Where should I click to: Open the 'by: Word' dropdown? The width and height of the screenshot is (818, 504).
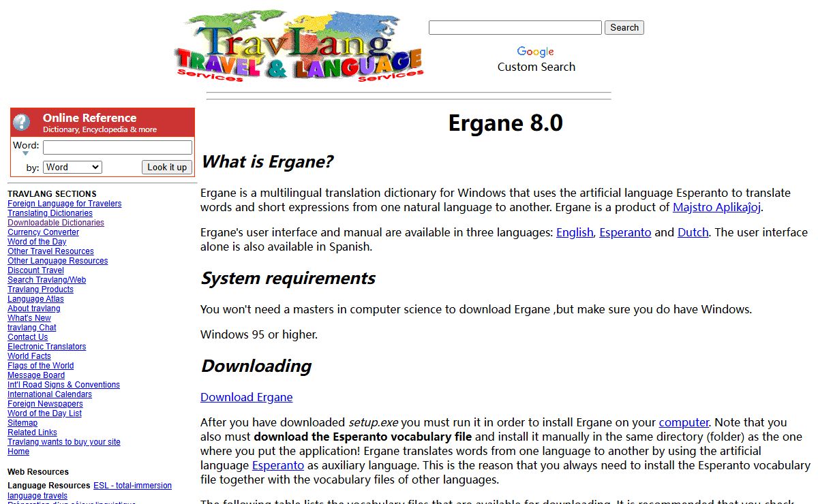72,167
